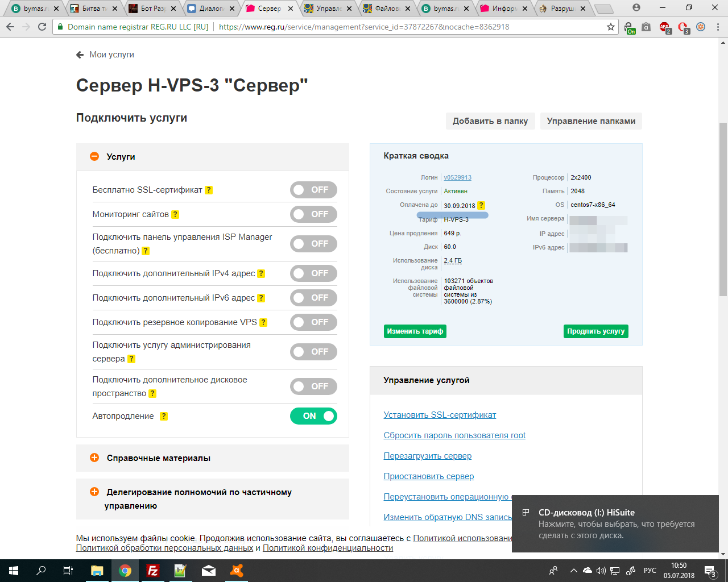This screenshot has width=728, height=582.
Task: Reload the page with refresh icon
Action: pyautogui.click(x=42, y=27)
